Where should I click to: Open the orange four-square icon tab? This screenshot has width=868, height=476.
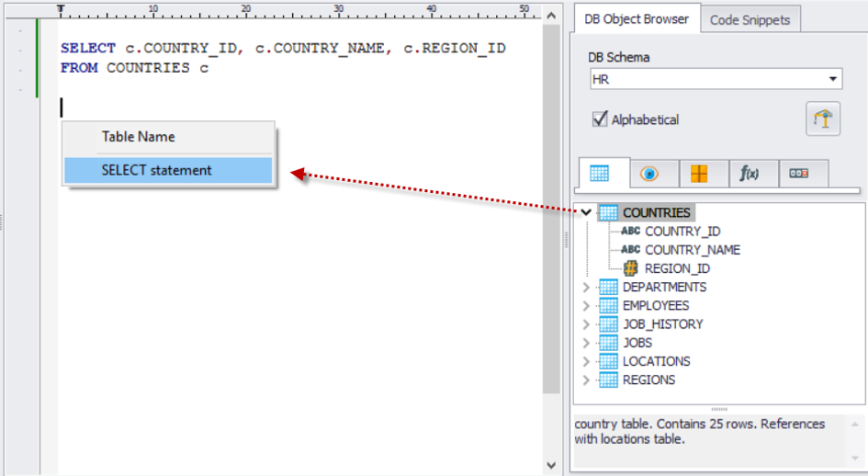pyautogui.click(x=699, y=174)
